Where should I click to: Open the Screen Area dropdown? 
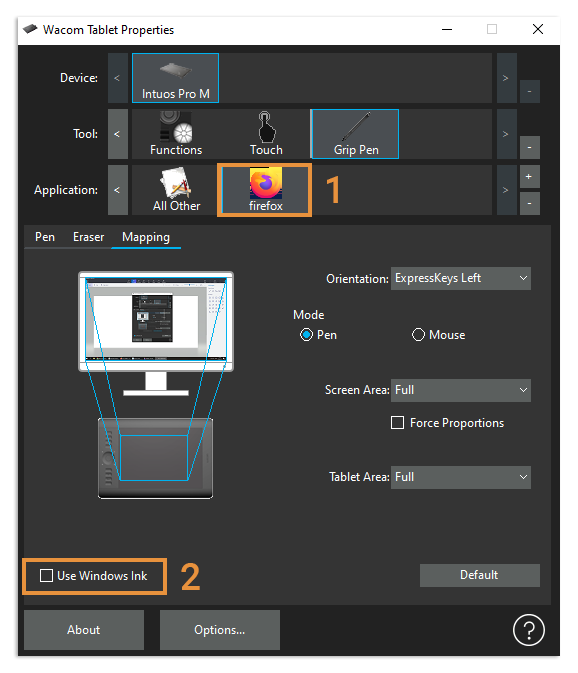pos(460,390)
